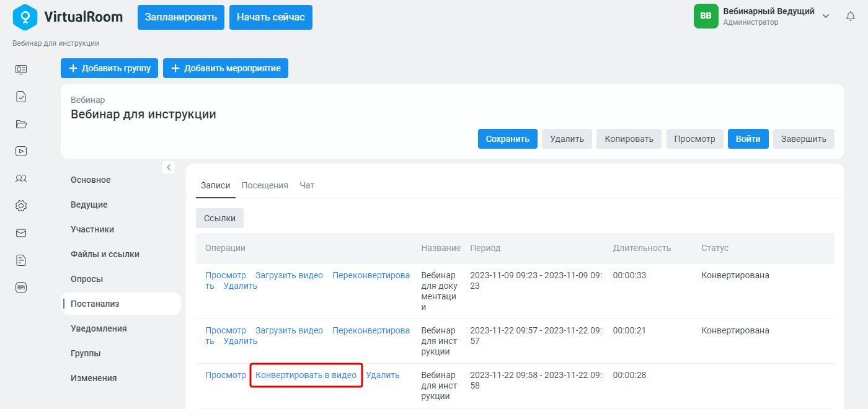
Task: Switch to the Посещения tab
Action: 265,185
